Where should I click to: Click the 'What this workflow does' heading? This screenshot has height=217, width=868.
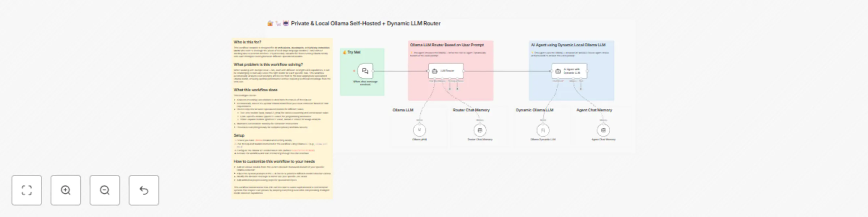[255, 90]
